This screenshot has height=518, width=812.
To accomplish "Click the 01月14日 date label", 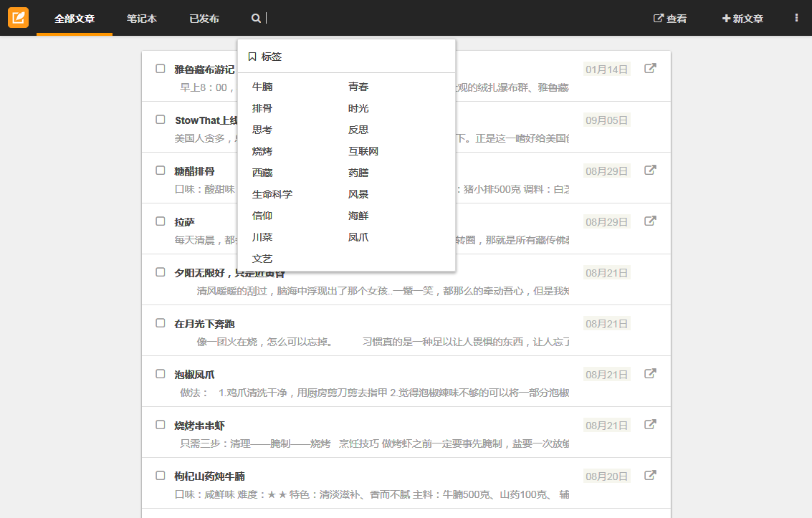I will pos(606,69).
